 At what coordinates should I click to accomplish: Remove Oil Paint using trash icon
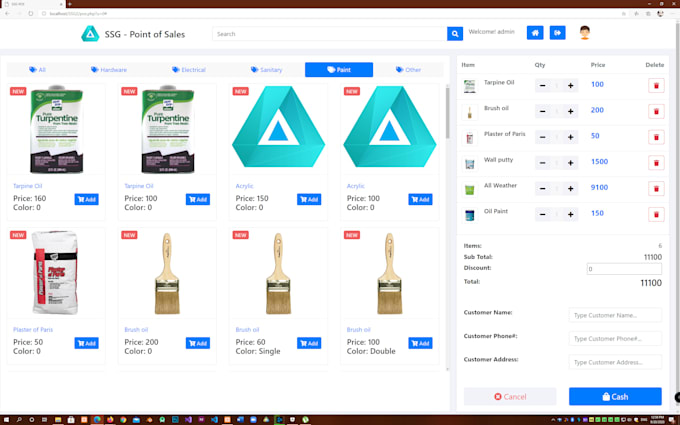(656, 214)
